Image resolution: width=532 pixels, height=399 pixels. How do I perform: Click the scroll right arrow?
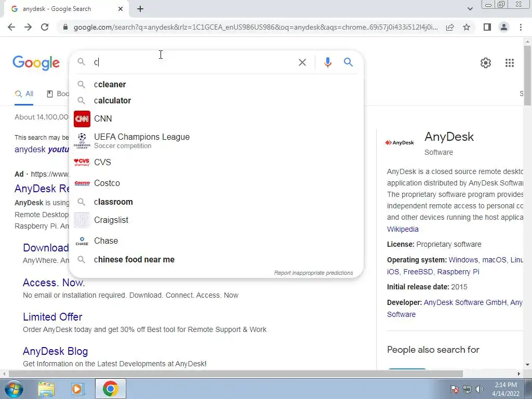(x=519, y=374)
